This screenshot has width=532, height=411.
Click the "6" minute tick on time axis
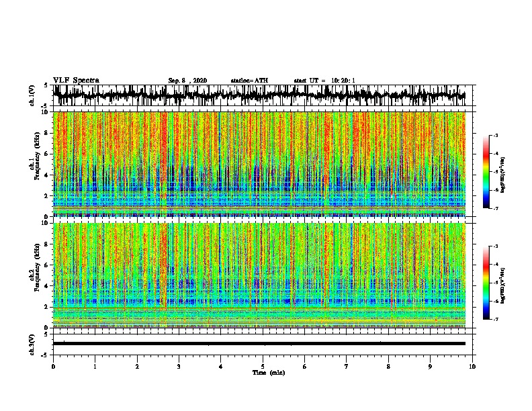point(304,367)
